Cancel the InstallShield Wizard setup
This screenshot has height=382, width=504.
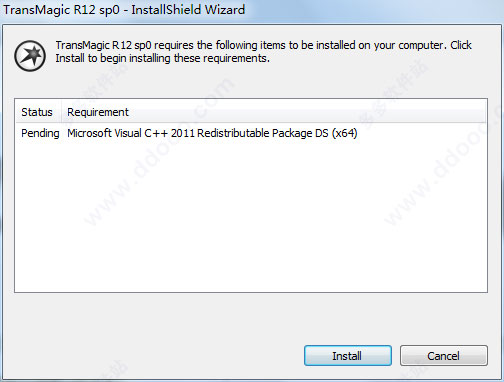[x=444, y=356]
